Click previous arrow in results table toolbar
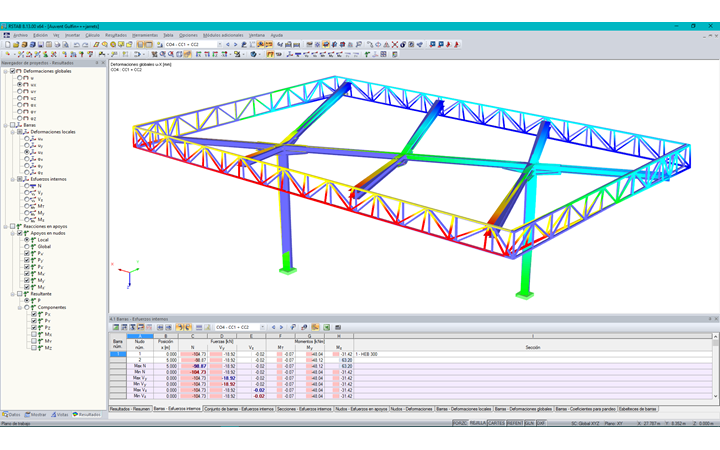Screen dimensions: 720x450 click(273, 327)
